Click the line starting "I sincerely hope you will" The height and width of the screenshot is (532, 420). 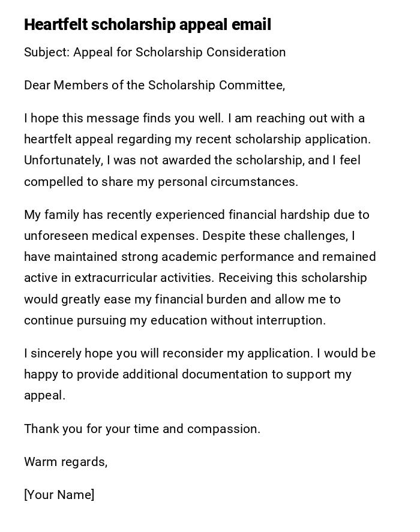pyautogui.click(x=200, y=353)
